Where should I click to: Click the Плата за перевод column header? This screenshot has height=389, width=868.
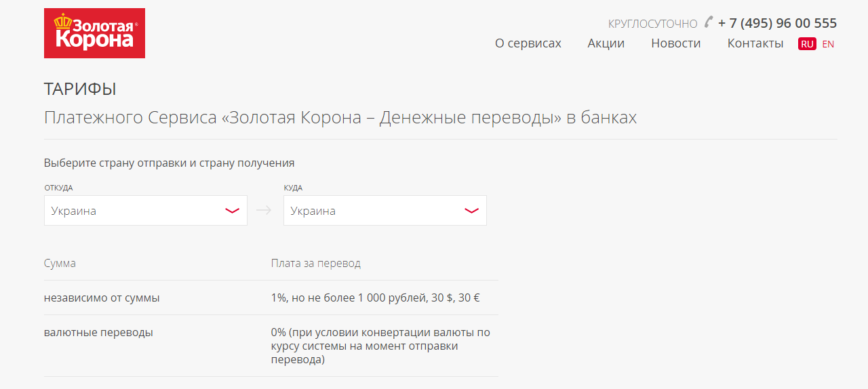[x=315, y=263]
